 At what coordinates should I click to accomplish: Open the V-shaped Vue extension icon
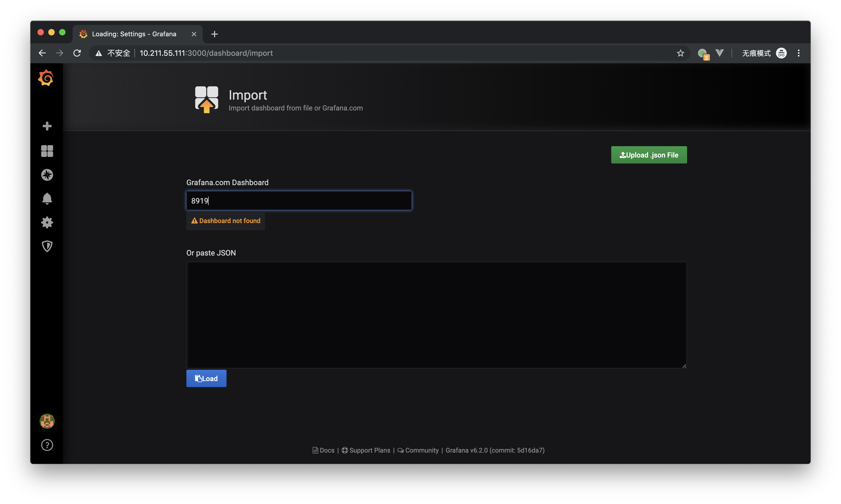(719, 53)
